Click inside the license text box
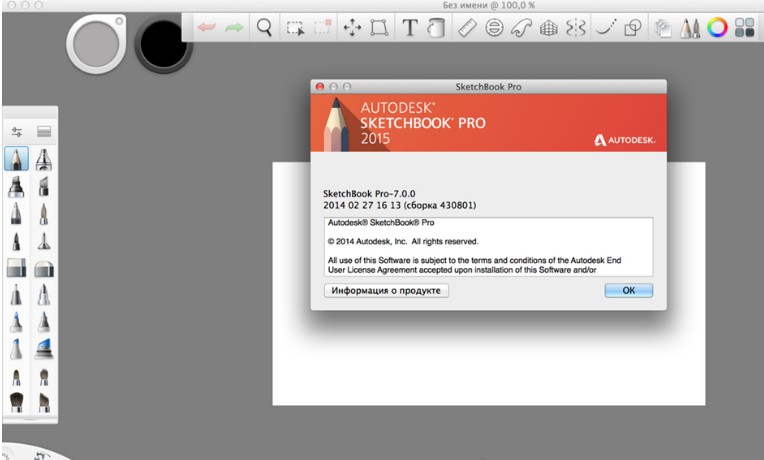Image resolution: width=764 pixels, height=460 pixels. point(488,247)
